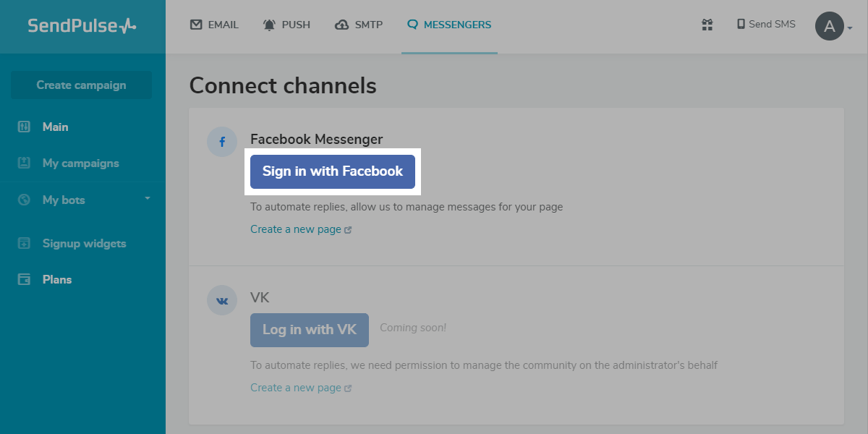Open Create a new page under Facebook Messenger
The image size is (868, 434).
click(x=296, y=229)
